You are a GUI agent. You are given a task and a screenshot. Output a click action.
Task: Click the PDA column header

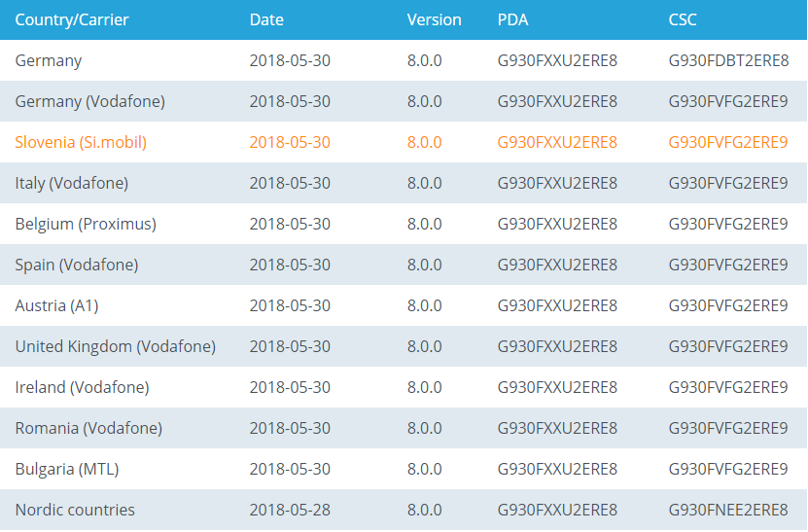click(513, 19)
